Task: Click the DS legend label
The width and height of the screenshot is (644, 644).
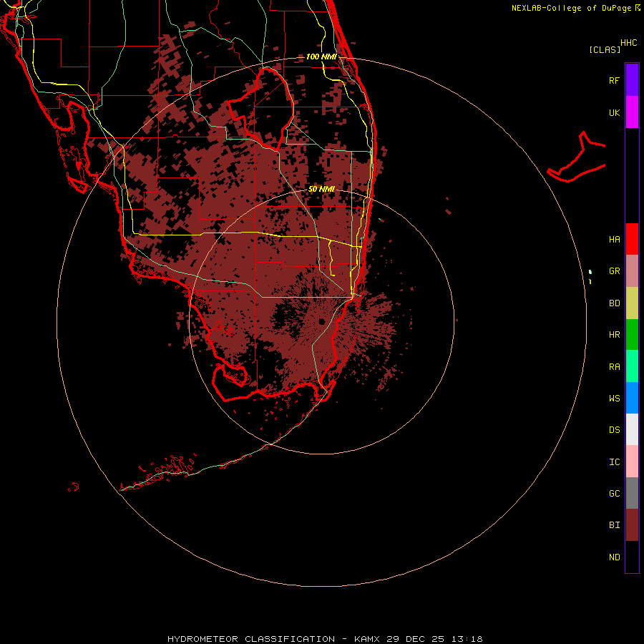Action: 614,430
